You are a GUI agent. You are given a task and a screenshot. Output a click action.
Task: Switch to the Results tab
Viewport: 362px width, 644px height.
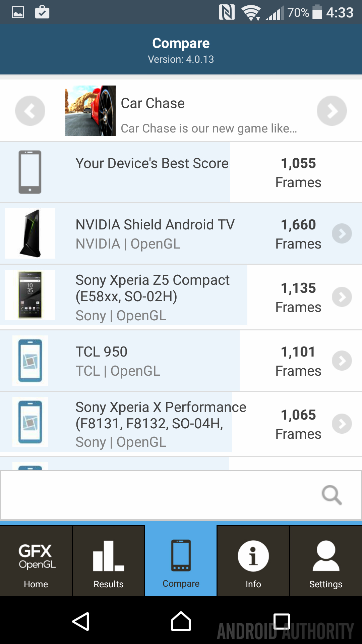click(x=109, y=560)
